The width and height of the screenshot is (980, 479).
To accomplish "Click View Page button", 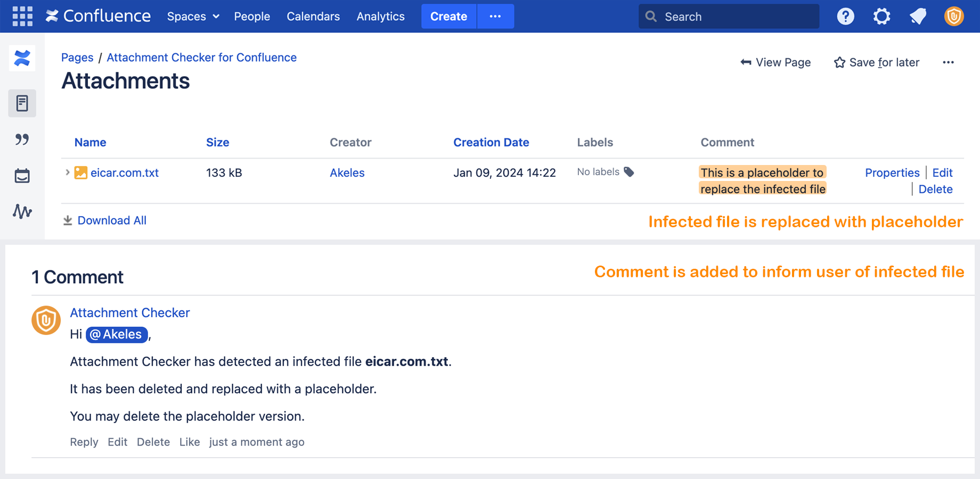I will 775,62.
